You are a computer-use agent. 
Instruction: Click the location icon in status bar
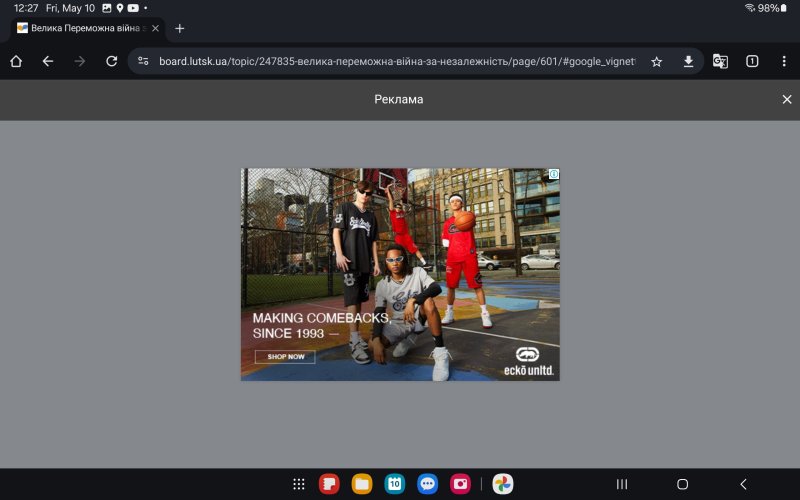click(x=120, y=8)
